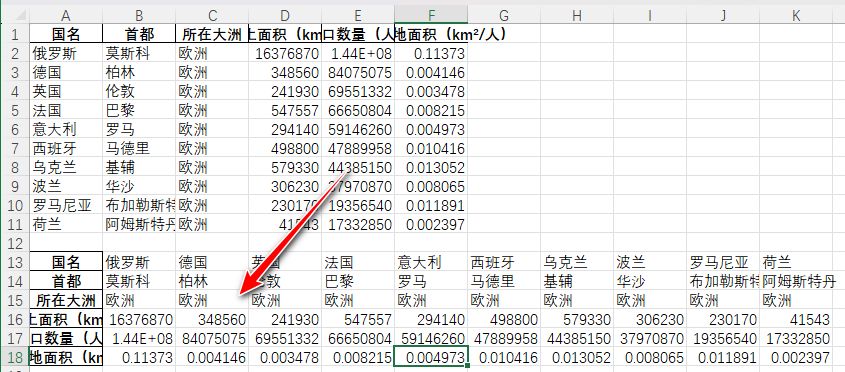Select row header 18

15,357
